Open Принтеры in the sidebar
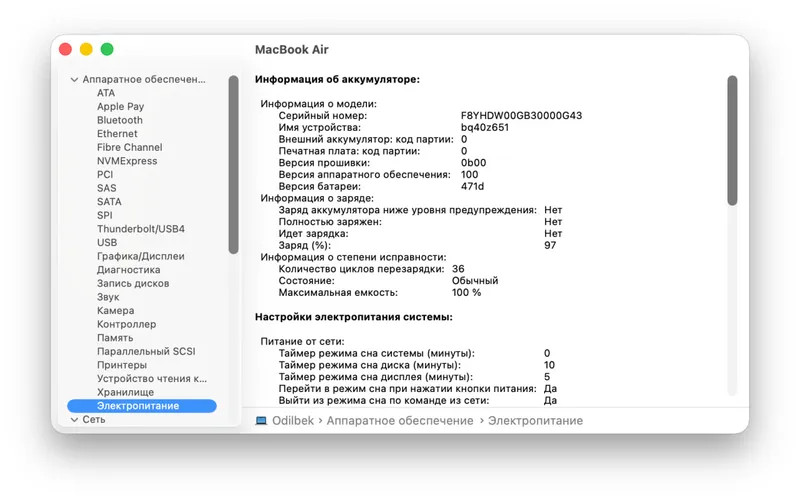Viewport: 800px width, 501px height. 122,365
